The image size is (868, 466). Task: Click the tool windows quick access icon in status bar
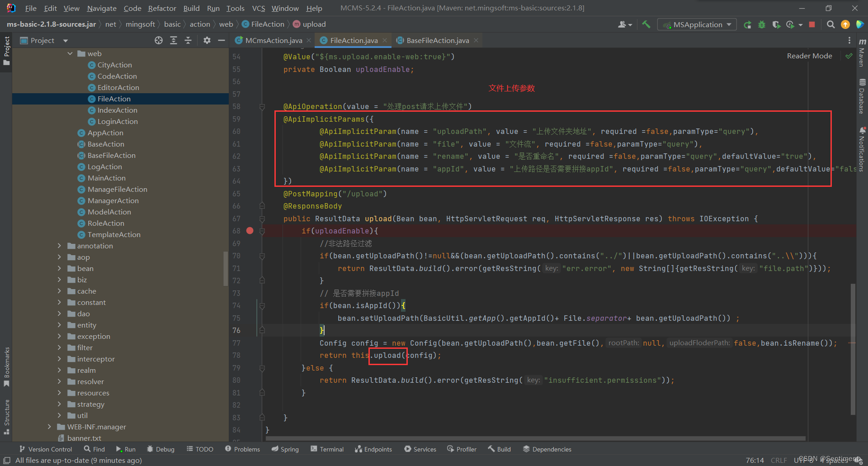point(7,460)
